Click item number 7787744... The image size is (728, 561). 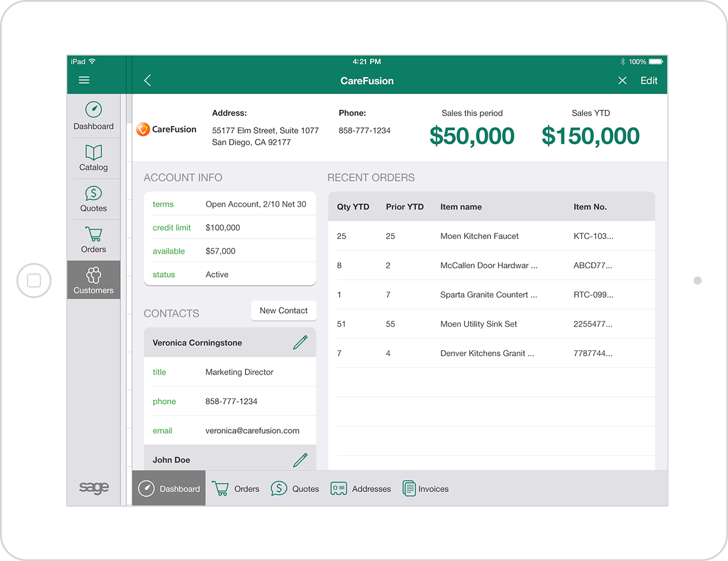pyautogui.click(x=593, y=353)
